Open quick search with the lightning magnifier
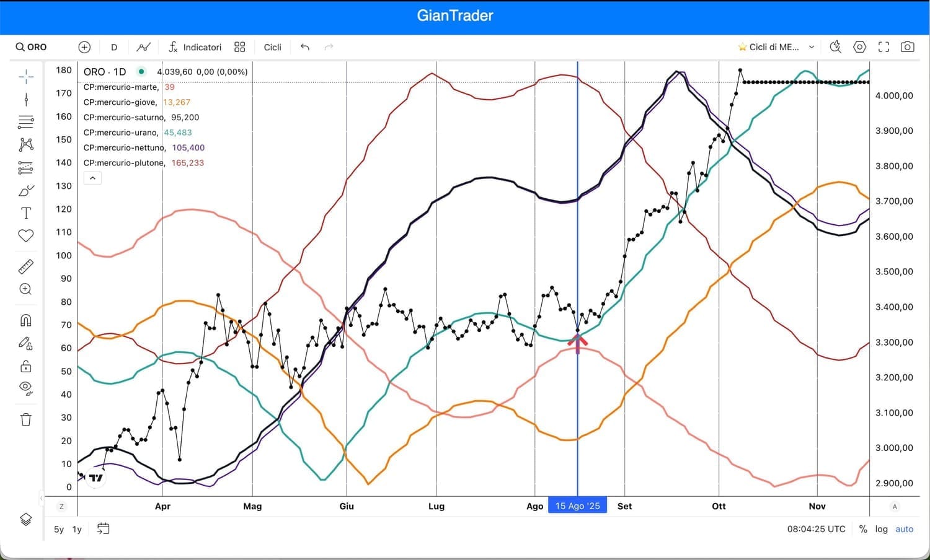 836,47
